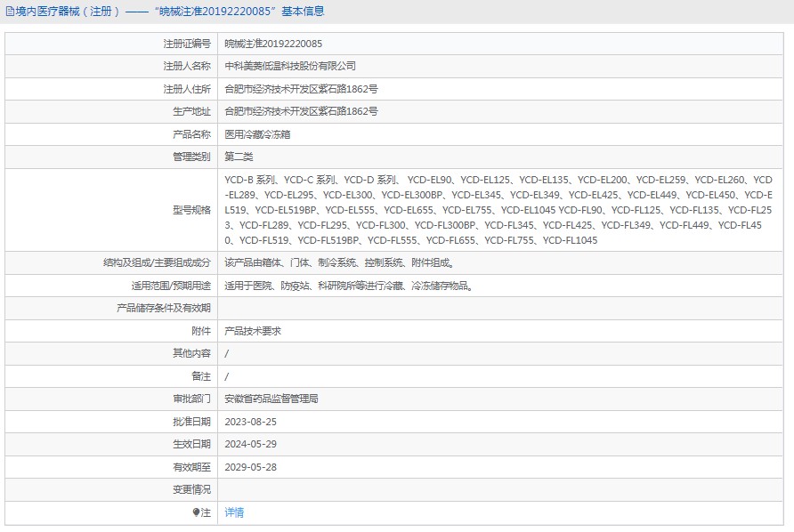Click the 生效日期 label

tap(191, 444)
